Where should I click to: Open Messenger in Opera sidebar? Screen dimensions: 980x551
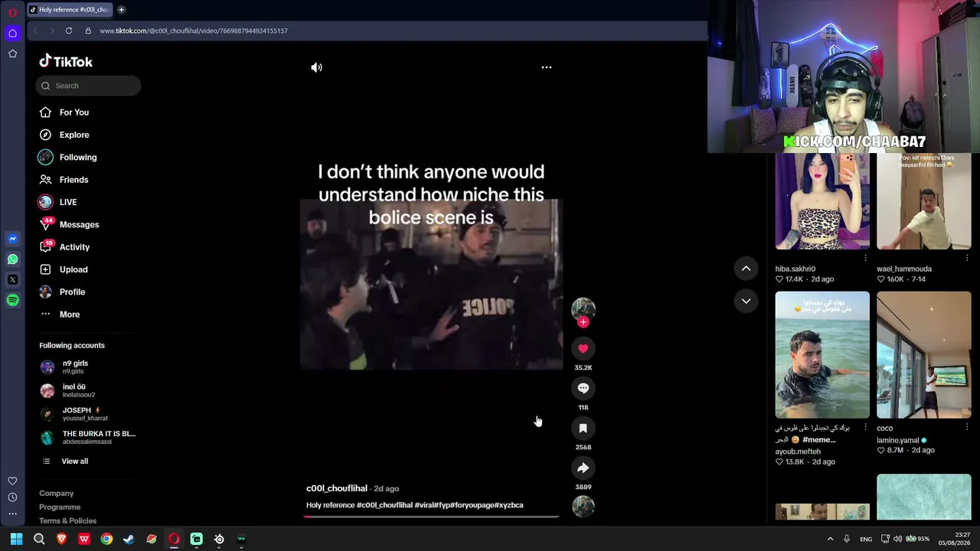(x=12, y=239)
